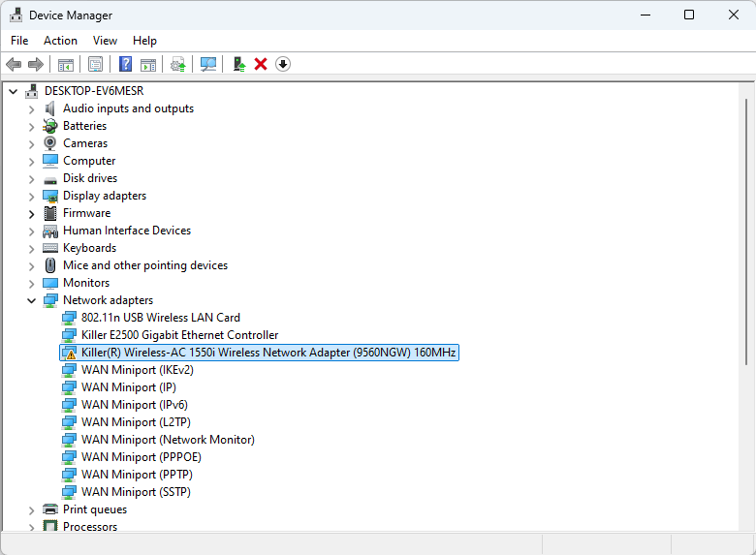The height and width of the screenshot is (555, 756).
Task: Select DESKTOP-EV6MESR computer name
Action: click(x=94, y=91)
